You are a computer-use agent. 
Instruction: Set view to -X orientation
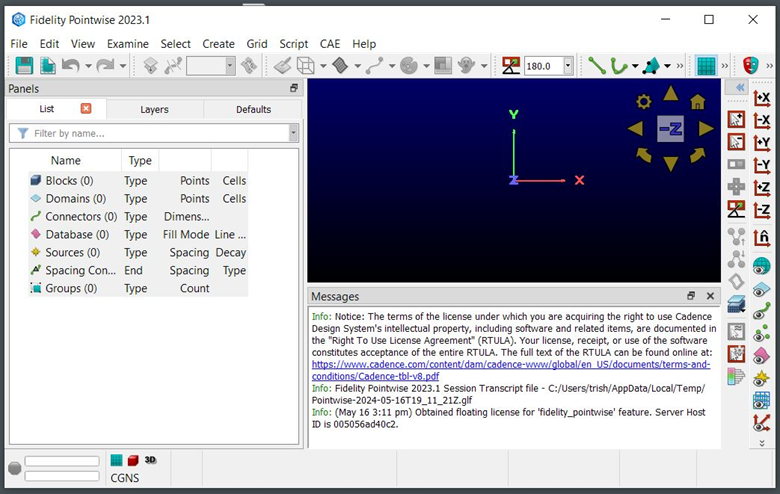point(761,120)
